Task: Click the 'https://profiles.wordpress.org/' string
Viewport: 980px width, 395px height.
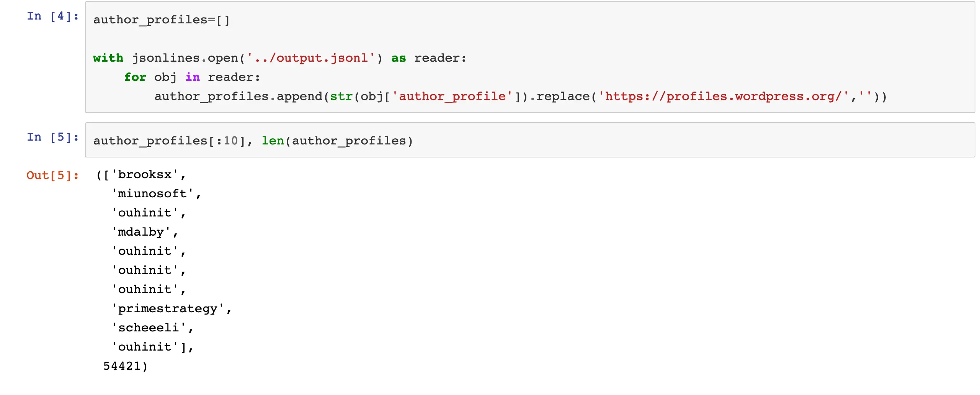Action: (724, 97)
